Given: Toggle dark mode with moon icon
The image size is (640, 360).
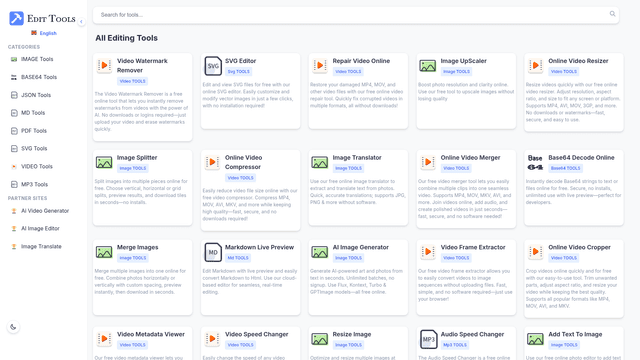Looking at the screenshot, I should (13, 327).
